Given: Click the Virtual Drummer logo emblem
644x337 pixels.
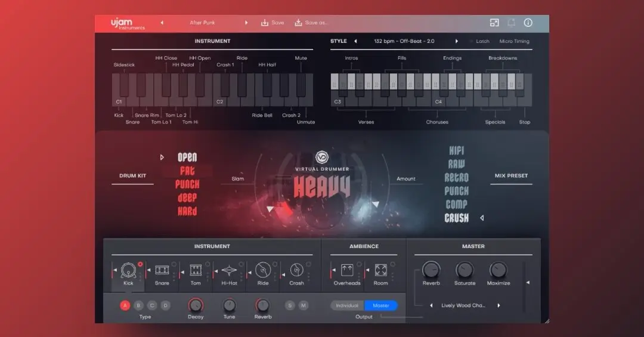Looking at the screenshot, I should [x=322, y=157].
